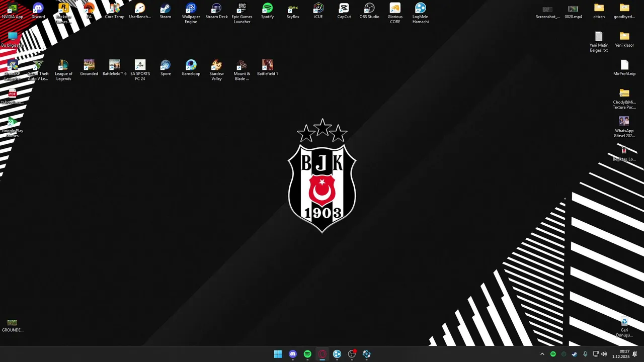Select the Stream Deck shortcut
Viewport: 644px width, 362px height.
point(216,11)
